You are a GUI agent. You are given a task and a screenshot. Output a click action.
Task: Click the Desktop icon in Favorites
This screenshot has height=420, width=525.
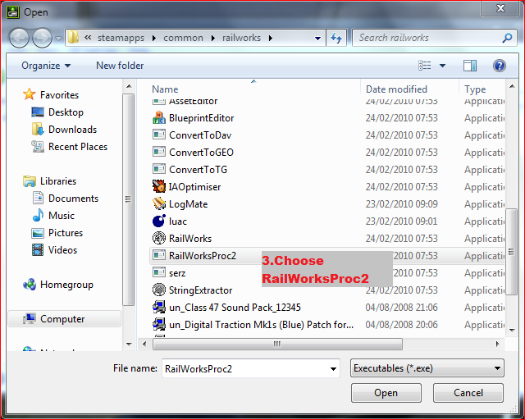tap(38, 112)
